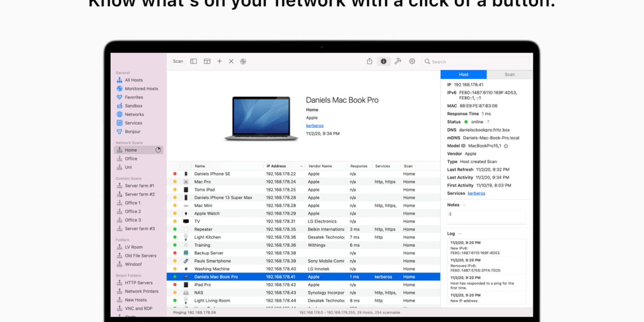Toggle the table layout view icon
The width and height of the screenshot is (644, 322).
(x=207, y=62)
